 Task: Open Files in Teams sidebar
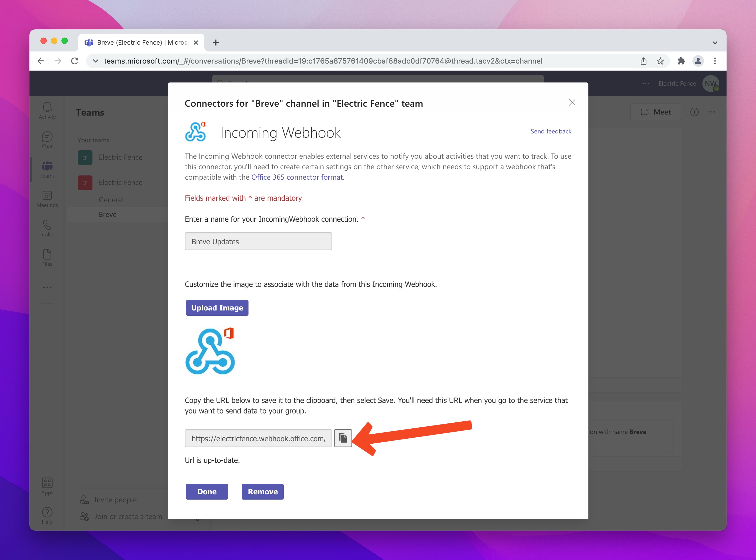pyautogui.click(x=47, y=258)
